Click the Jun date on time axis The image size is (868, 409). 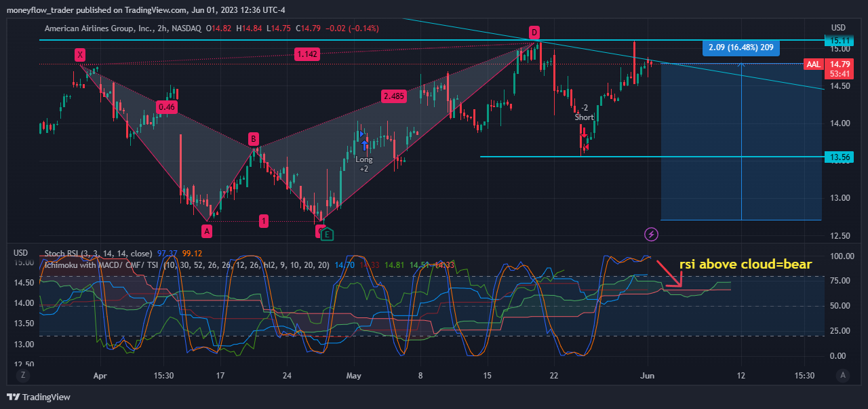tap(648, 375)
